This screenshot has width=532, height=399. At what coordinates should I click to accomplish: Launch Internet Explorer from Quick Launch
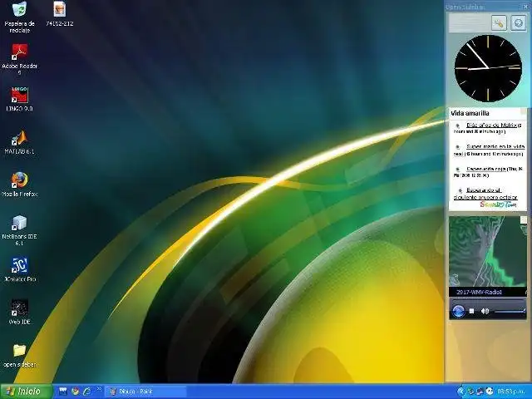click(86, 392)
